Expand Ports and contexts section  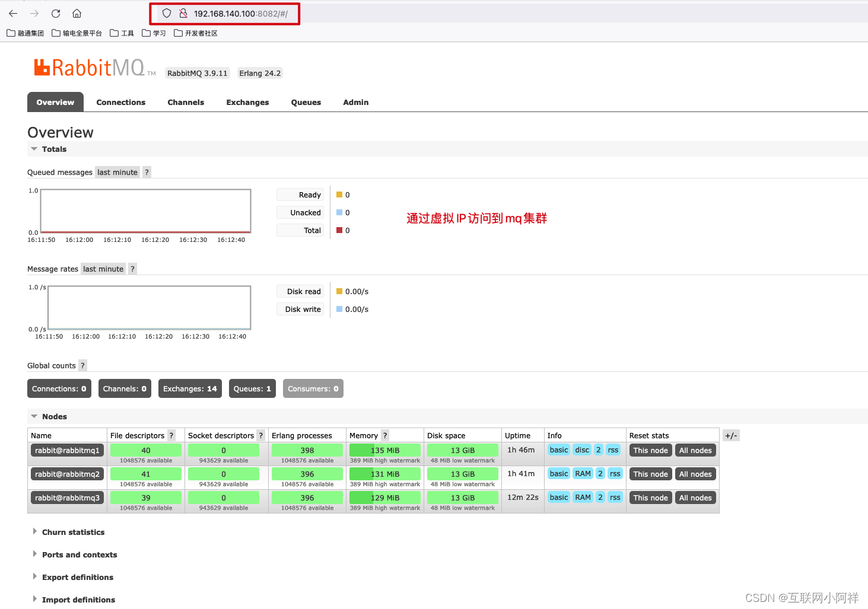coord(80,554)
